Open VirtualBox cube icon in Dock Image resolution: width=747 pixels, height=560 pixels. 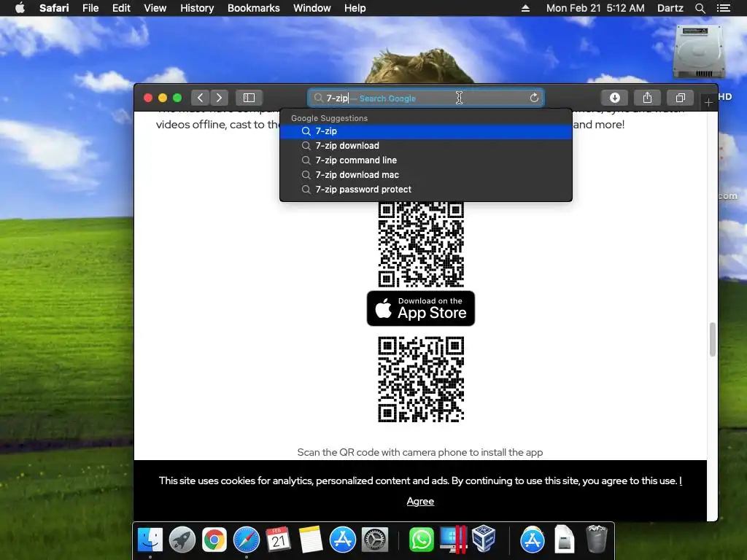tap(484, 539)
